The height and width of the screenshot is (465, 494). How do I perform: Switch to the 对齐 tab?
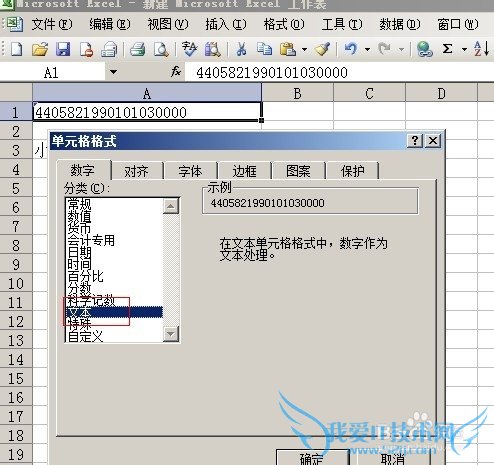137,171
